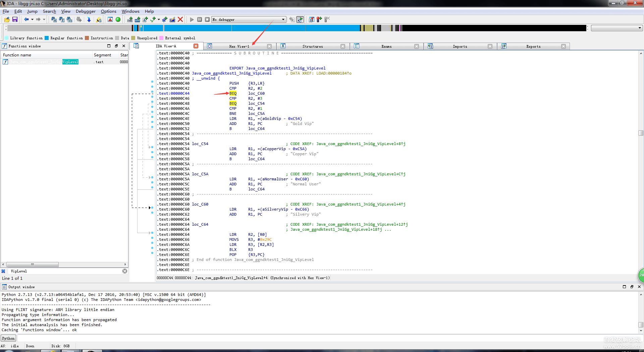This screenshot has width=644, height=352.
Task: Click the blue down-arrow jump icon
Action: (x=89, y=19)
